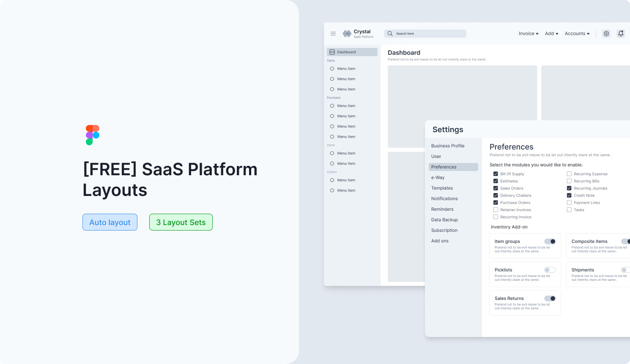Click the Dashboard sidebar icon
The height and width of the screenshot is (364, 630).
331,52
